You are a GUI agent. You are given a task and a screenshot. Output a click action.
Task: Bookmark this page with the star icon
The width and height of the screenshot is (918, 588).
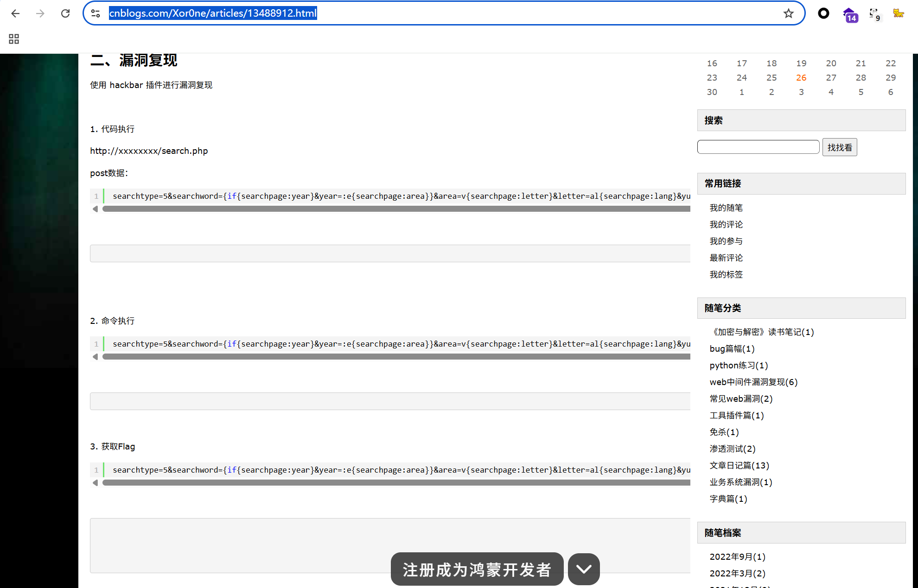pyautogui.click(x=788, y=13)
